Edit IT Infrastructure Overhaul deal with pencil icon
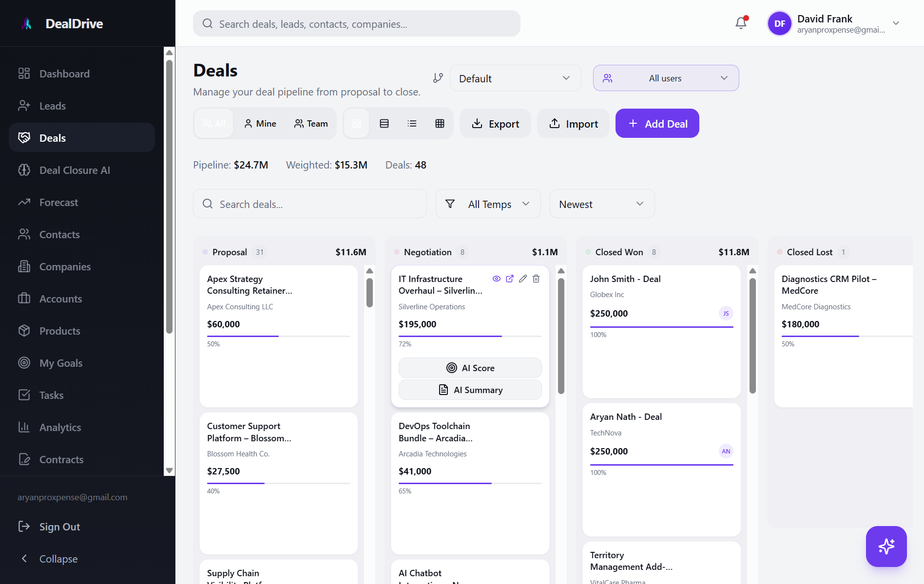Image resolution: width=924 pixels, height=584 pixels. click(523, 279)
